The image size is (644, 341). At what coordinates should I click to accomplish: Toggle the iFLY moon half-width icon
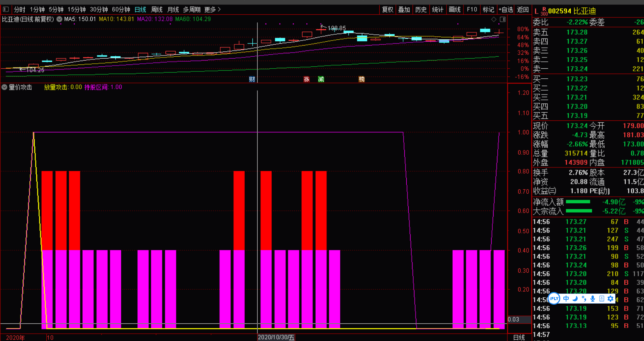coord(575,299)
